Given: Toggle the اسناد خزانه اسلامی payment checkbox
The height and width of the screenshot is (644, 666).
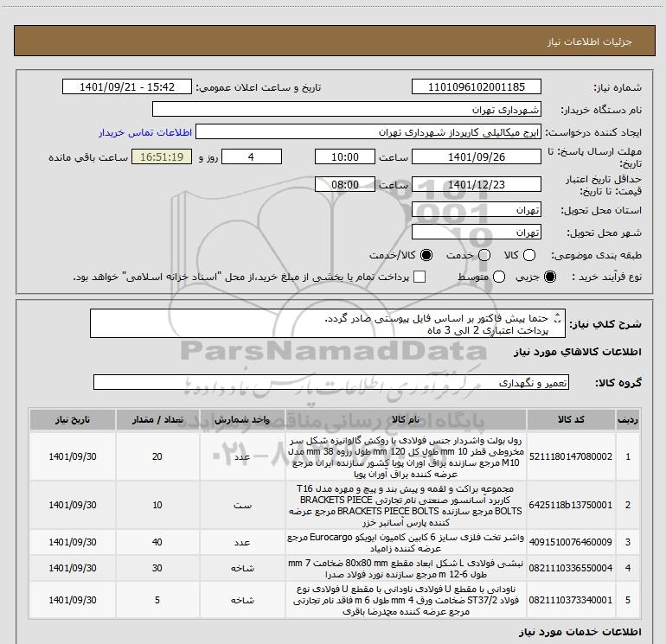Looking at the screenshot, I should [419, 277].
